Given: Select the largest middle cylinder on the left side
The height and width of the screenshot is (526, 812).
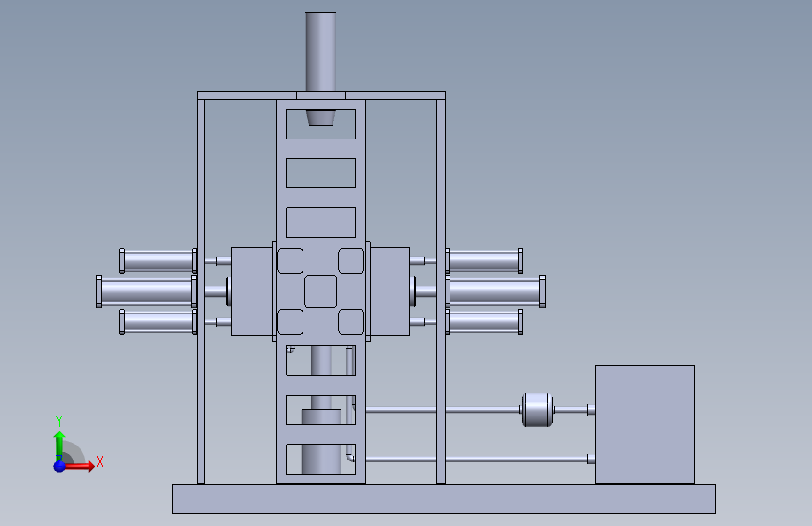Looking at the screenshot, I should 146,291.
